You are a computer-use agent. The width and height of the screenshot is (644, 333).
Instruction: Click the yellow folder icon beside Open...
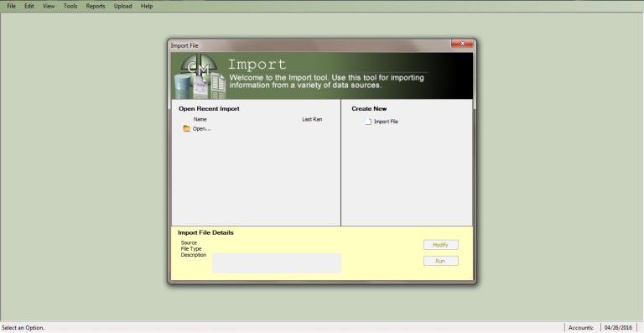point(187,128)
